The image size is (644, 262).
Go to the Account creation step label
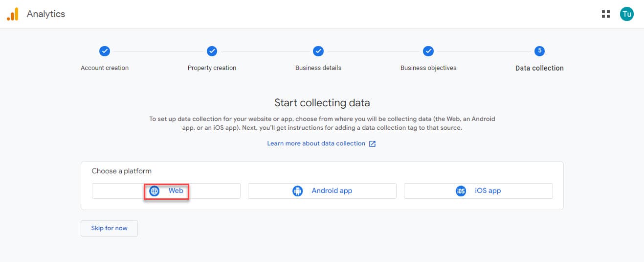click(x=105, y=68)
